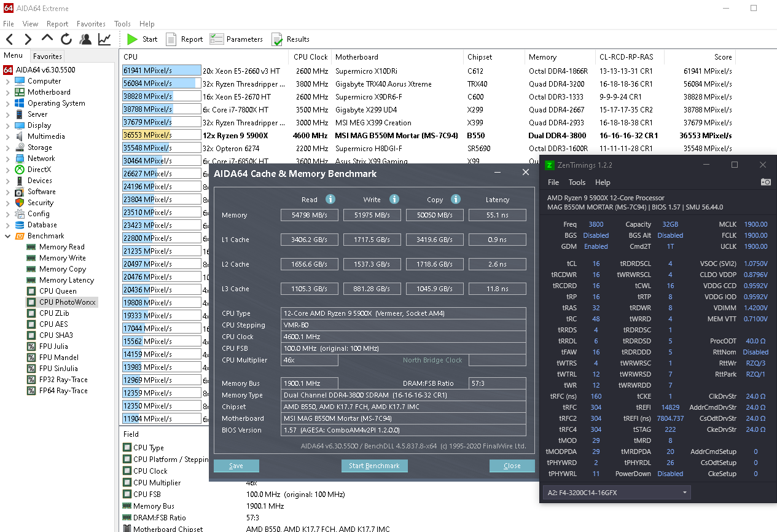Click the Forward navigation arrow in toolbar
The height and width of the screenshot is (532, 777).
(28, 39)
